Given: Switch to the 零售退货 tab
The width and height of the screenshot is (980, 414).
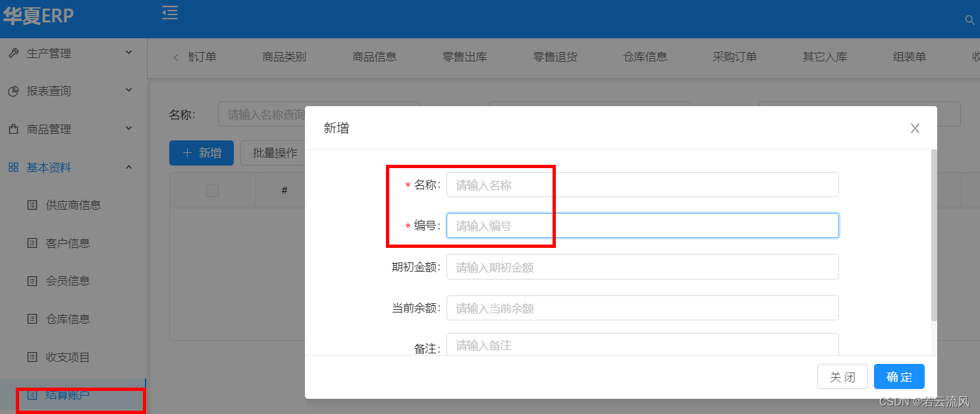Looking at the screenshot, I should [555, 57].
